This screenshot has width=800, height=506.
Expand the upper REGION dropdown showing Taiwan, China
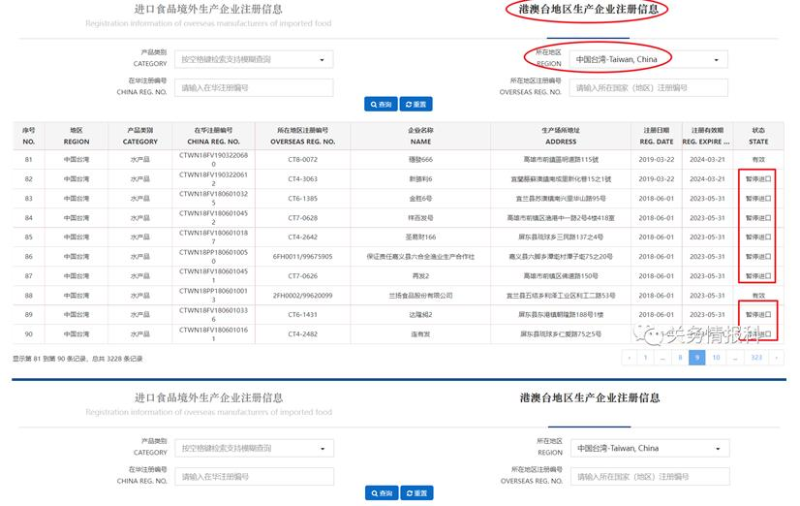tap(649, 60)
